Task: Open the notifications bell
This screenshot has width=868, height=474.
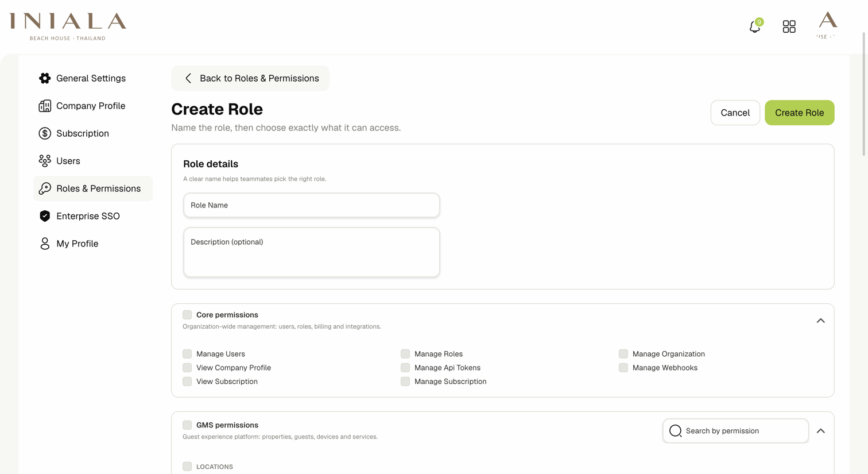Action: click(x=755, y=26)
